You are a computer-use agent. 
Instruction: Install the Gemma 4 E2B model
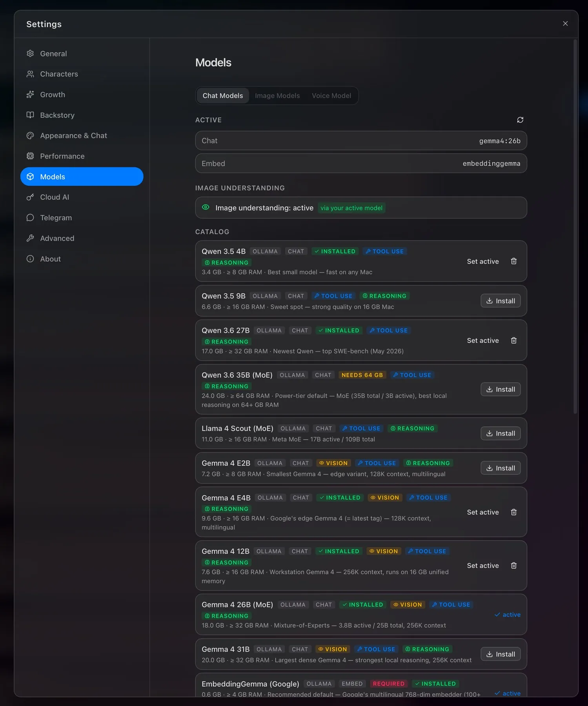click(501, 468)
